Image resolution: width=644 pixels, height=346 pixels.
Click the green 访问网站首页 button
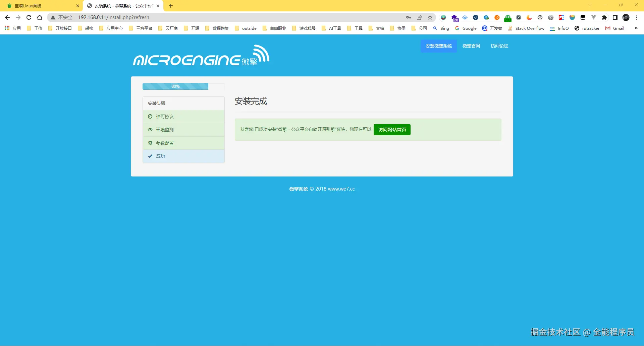point(392,130)
